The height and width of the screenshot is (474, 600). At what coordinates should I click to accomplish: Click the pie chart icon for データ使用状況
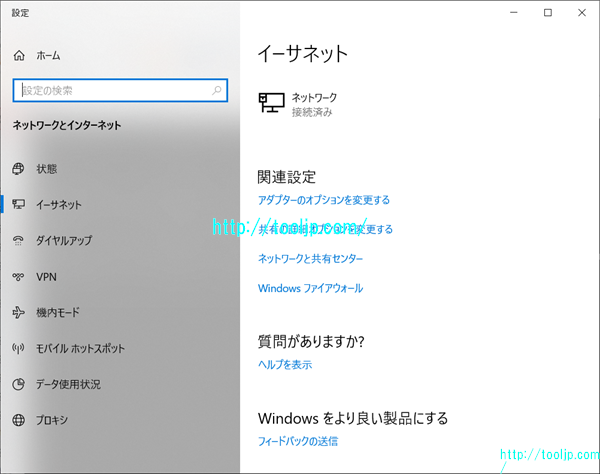18,384
